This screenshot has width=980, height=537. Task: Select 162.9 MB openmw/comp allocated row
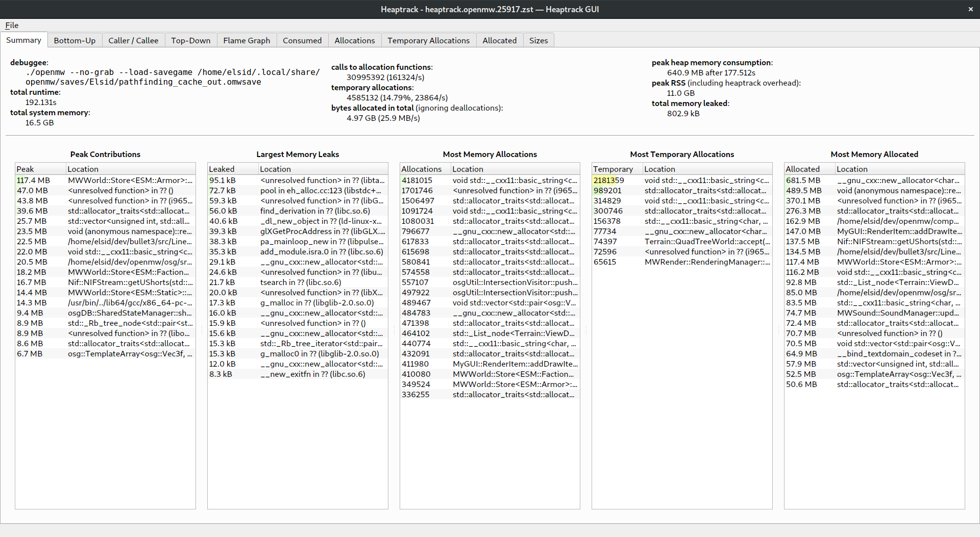tap(874, 221)
